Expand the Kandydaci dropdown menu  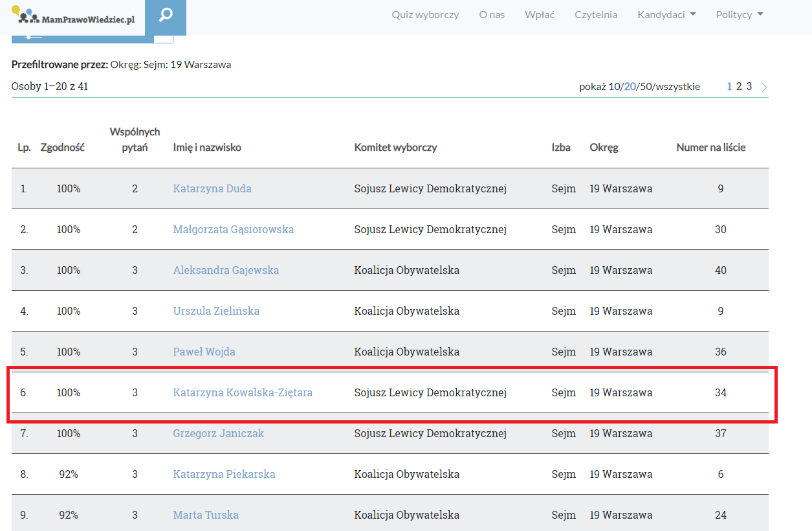click(x=666, y=15)
